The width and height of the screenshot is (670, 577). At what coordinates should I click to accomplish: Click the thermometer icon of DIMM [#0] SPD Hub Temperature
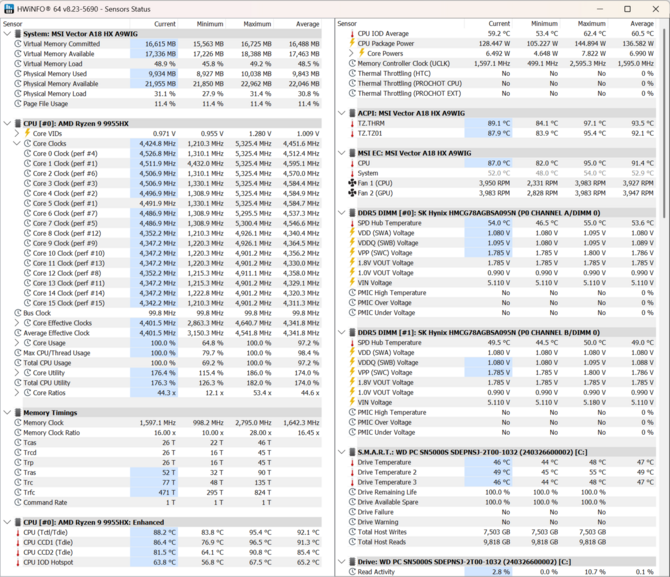point(352,223)
